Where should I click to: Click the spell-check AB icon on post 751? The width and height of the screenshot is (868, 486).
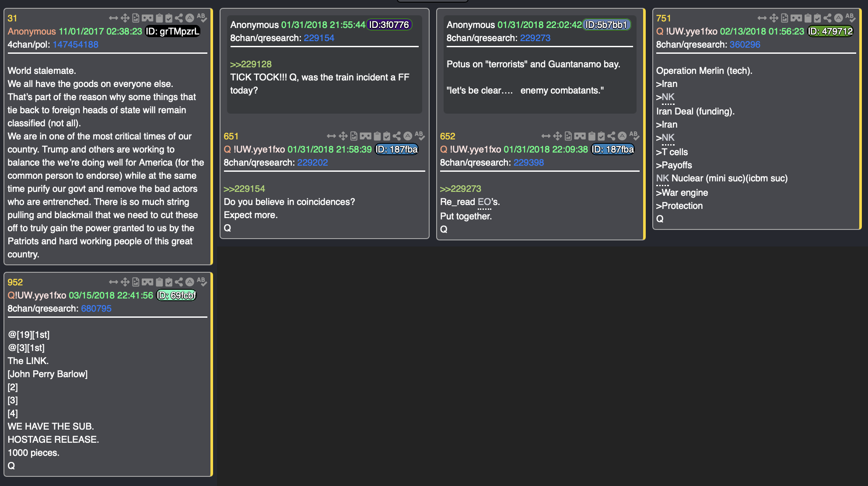click(x=850, y=17)
